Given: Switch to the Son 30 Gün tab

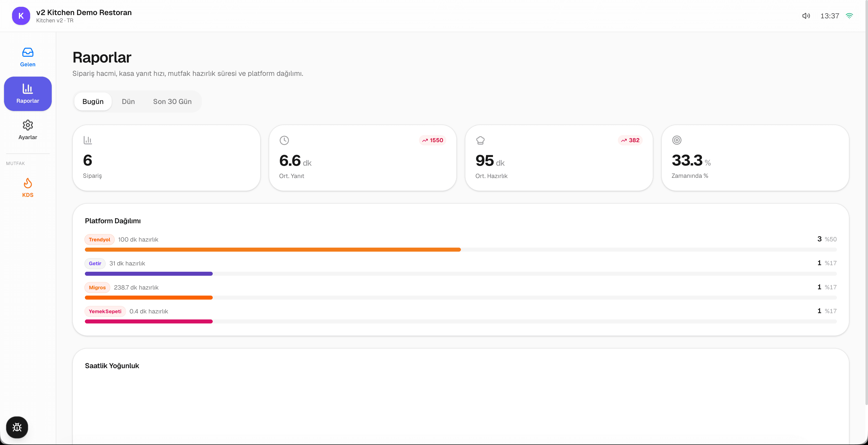Looking at the screenshot, I should [172, 101].
